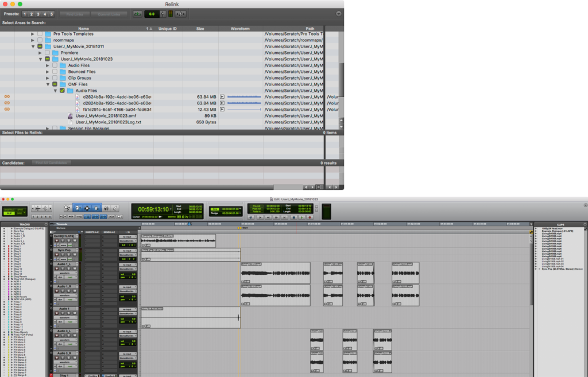Viewport: 588px width, 377px height.
Task: Click the Relink search list vertical scrollbar
Action: (x=341, y=80)
